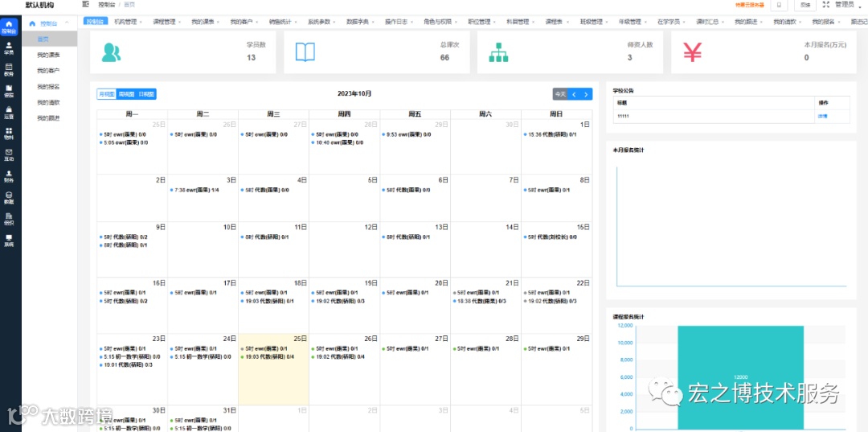The width and height of the screenshot is (868, 432).
Task: Open 我的跟进 in the side menu
Action: pyautogui.click(x=50, y=118)
